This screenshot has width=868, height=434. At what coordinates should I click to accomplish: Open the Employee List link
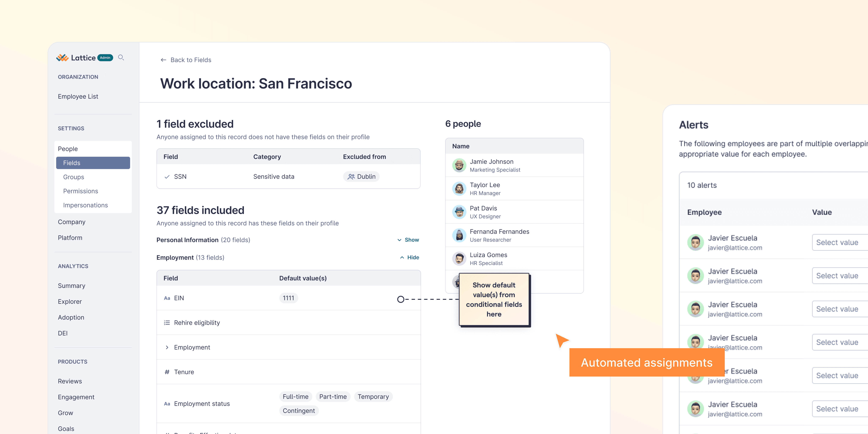[78, 96]
